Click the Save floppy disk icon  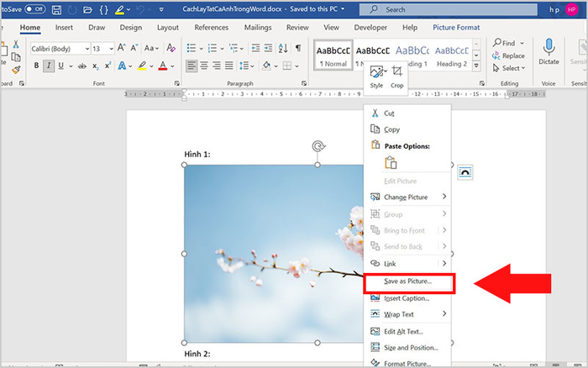[x=56, y=9]
